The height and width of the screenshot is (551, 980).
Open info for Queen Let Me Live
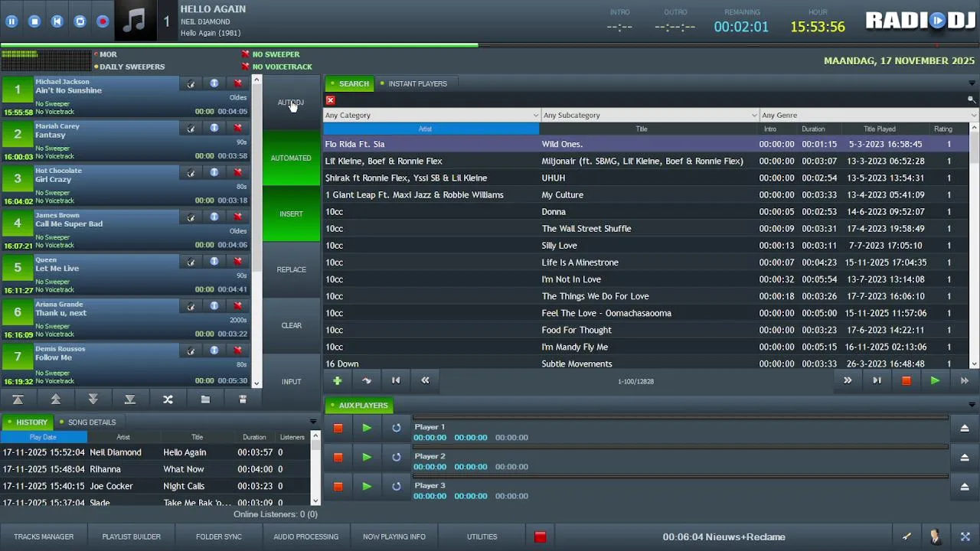(214, 261)
